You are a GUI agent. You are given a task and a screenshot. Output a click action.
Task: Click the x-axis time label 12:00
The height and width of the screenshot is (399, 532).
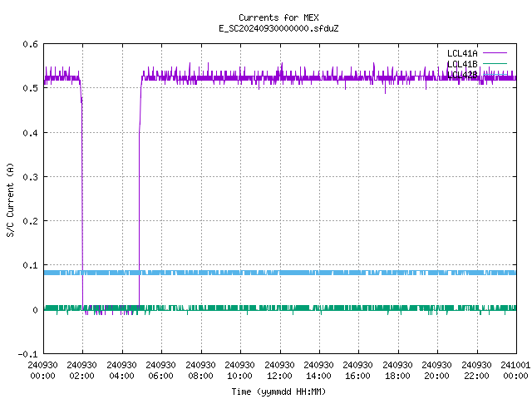(279, 376)
